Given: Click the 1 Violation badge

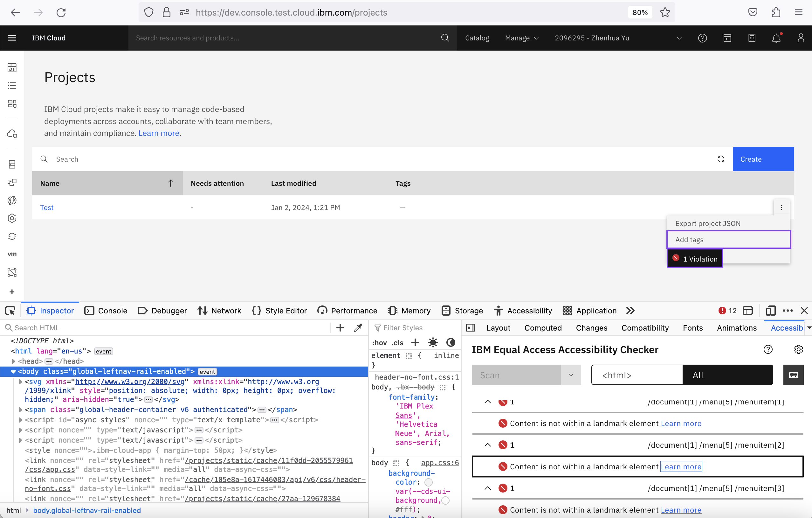Looking at the screenshot, I should point(695,258).
